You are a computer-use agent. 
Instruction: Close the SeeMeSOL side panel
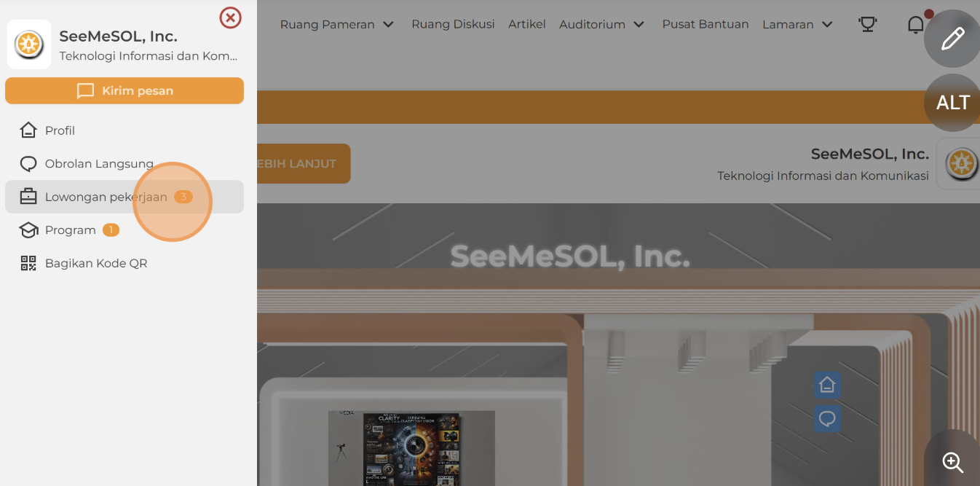230,17
